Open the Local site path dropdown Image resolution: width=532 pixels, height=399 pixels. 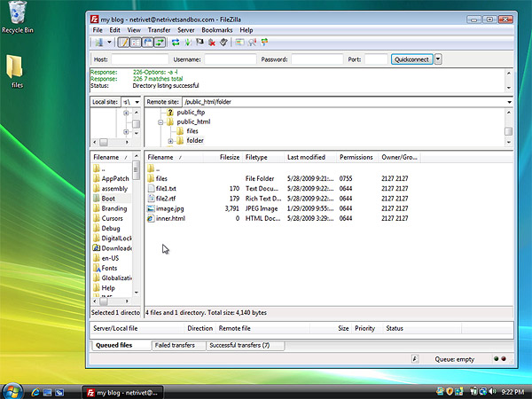[137, 102]
